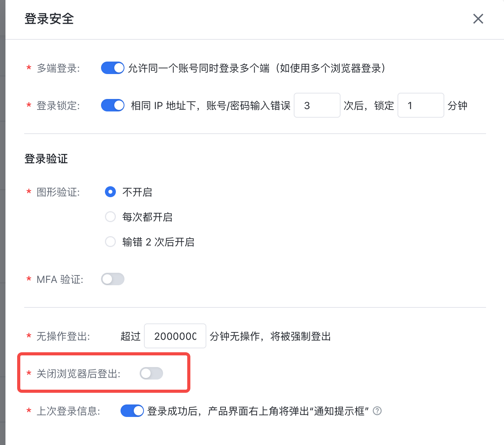The image size is (504, 445).
Task: Close the 登录安全 dialog
Action: click(x=478, y=19)
